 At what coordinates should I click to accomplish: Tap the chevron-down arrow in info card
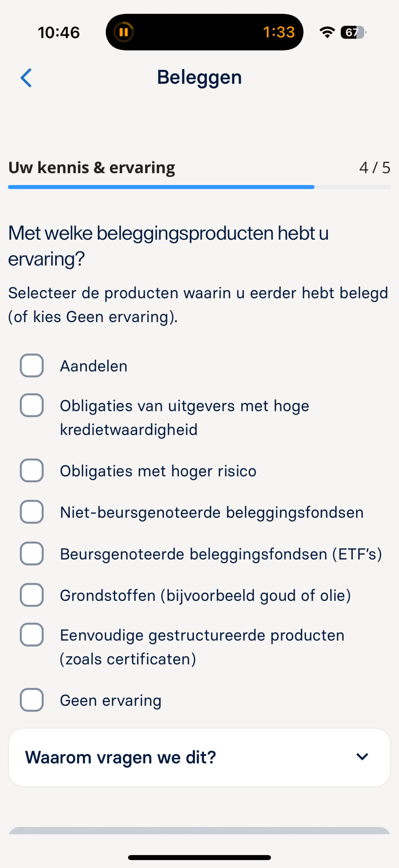362,756
